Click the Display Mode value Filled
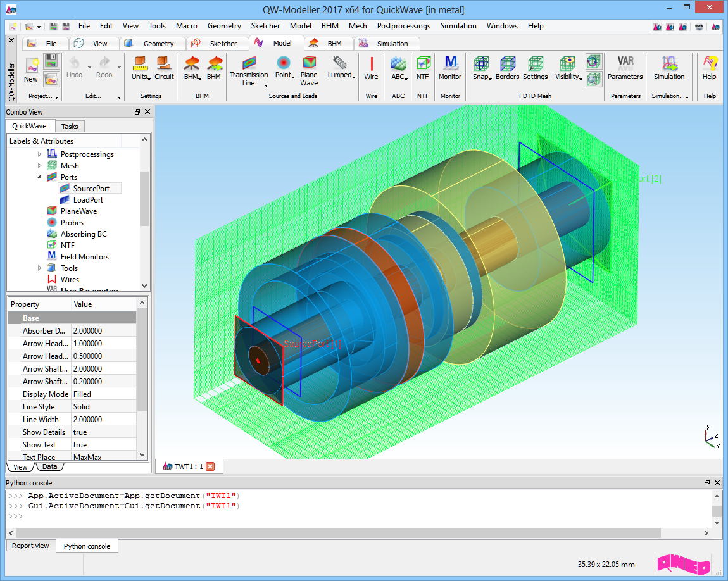 (x=104, y=394)
